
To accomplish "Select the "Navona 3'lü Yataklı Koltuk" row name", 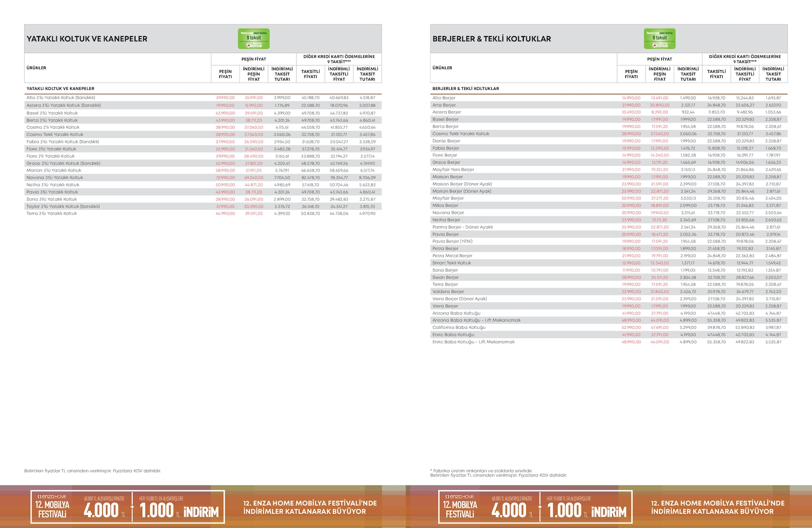I will click(55, 178).
